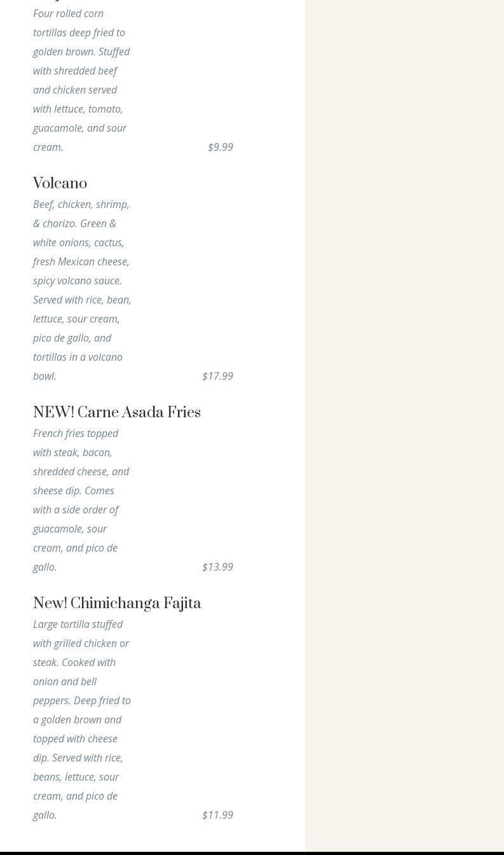
Task: Click the "French fries topped" description line
Action: click(76, 433)
